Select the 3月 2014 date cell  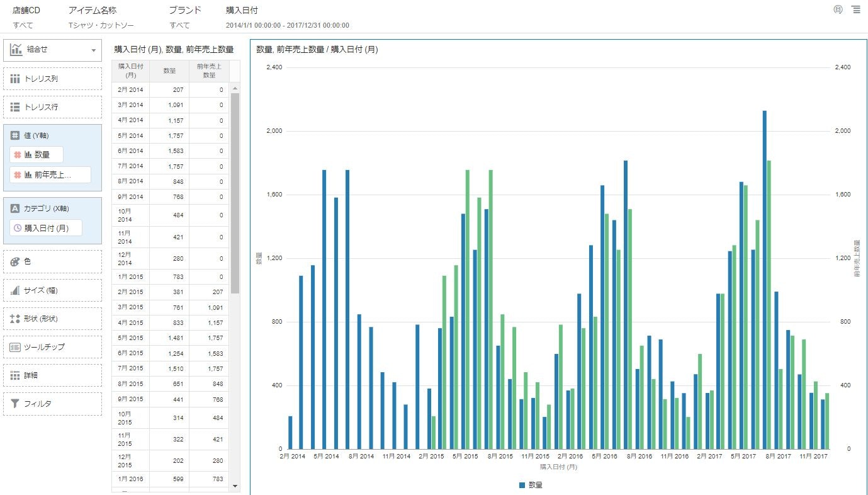pyautogui.click(x=131, y=105)
